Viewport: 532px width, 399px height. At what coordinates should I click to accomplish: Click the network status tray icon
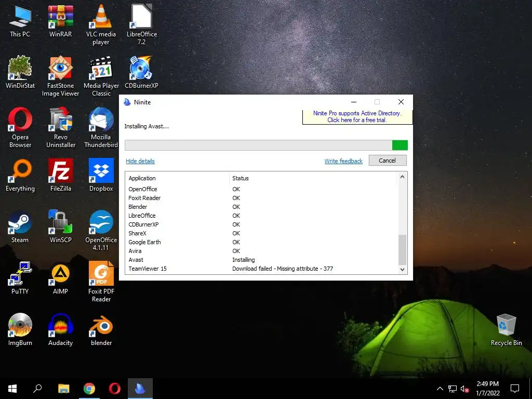(x=453, y=389)
